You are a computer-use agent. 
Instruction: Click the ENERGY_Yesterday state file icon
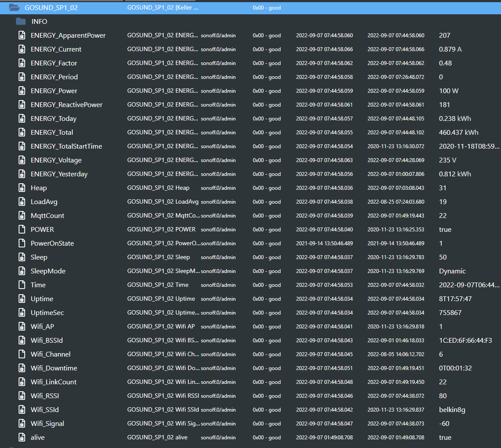click(x=22, y=174)
